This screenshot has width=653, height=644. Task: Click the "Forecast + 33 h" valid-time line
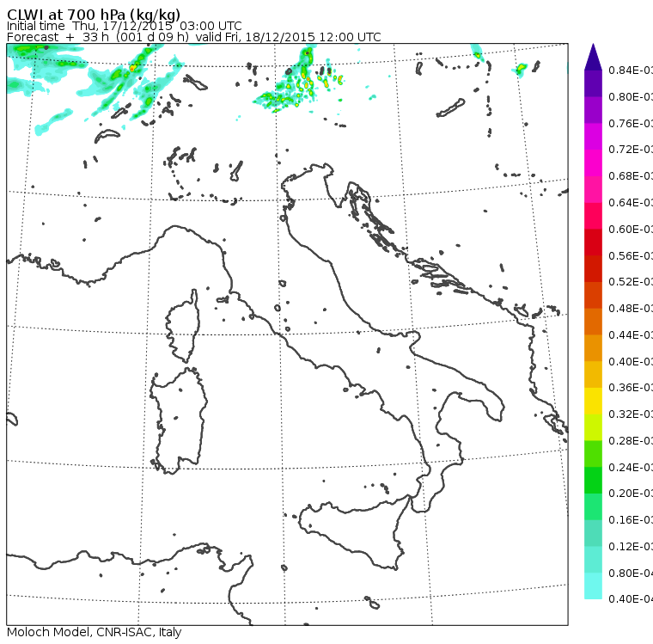(193, 37)
